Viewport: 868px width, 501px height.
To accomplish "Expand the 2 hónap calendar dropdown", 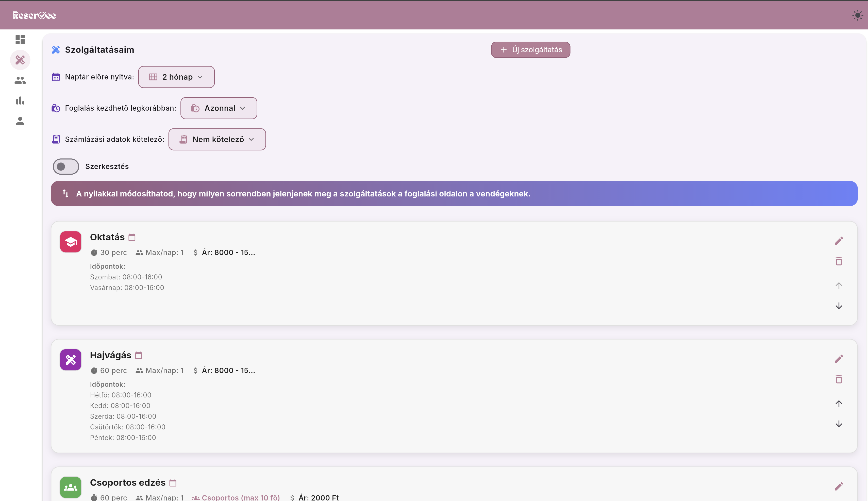I will [176, 77].
